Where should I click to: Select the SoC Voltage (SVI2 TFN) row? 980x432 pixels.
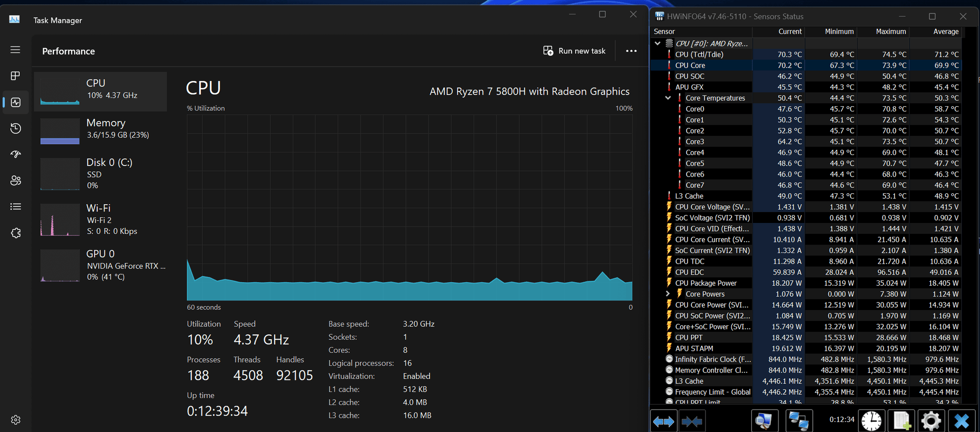(x=807, y=218)
